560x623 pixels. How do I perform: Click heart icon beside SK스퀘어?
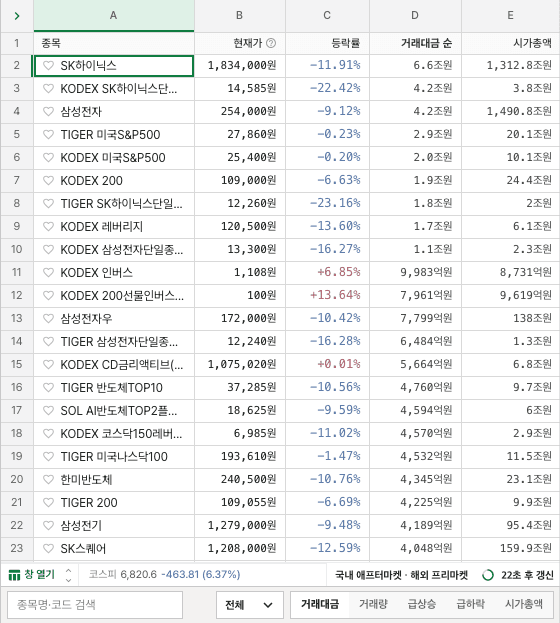click(48, 549)
